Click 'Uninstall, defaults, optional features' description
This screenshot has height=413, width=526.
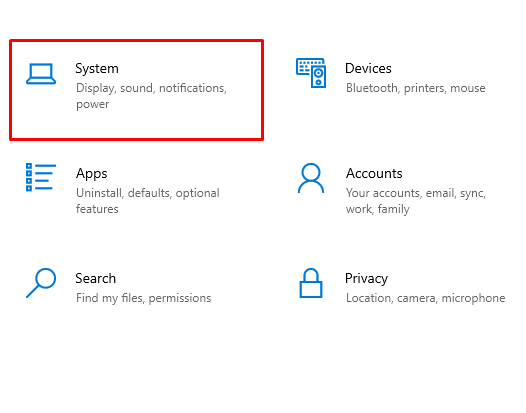(148, 201)
